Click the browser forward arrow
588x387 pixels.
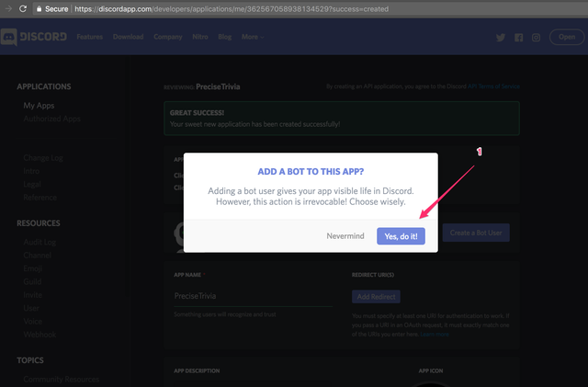tap(8, 8)
